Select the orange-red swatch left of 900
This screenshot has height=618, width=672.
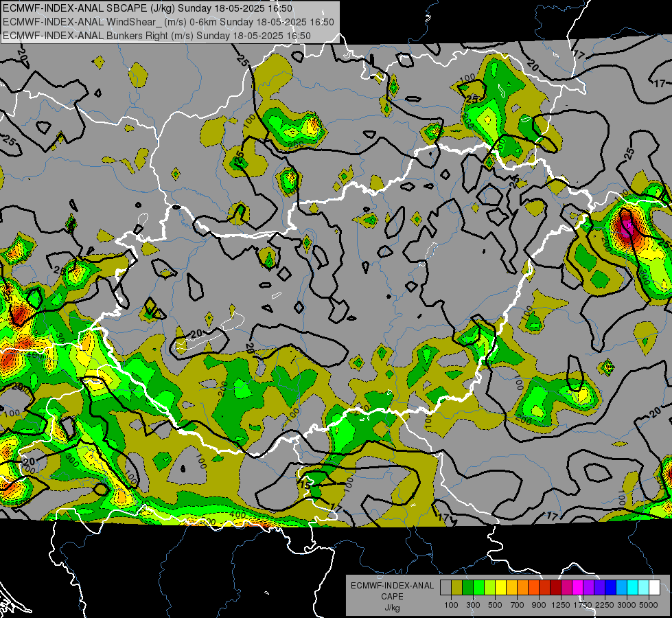coord(533,587)
